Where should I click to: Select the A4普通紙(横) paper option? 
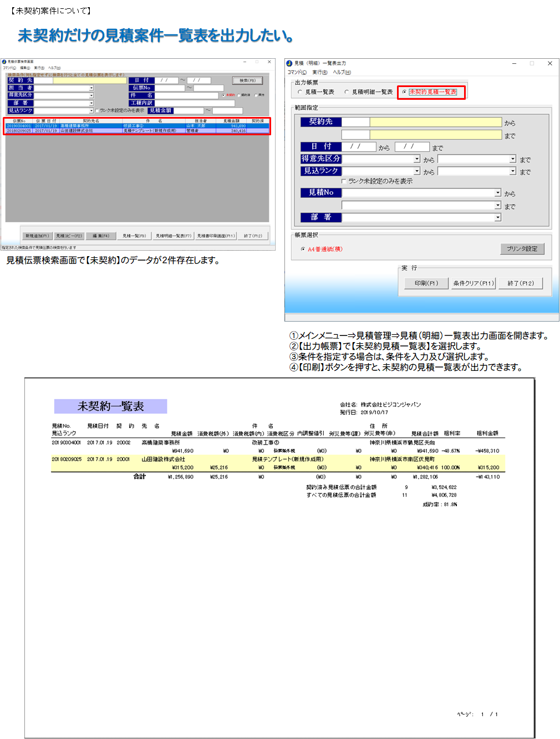(303, 249)
